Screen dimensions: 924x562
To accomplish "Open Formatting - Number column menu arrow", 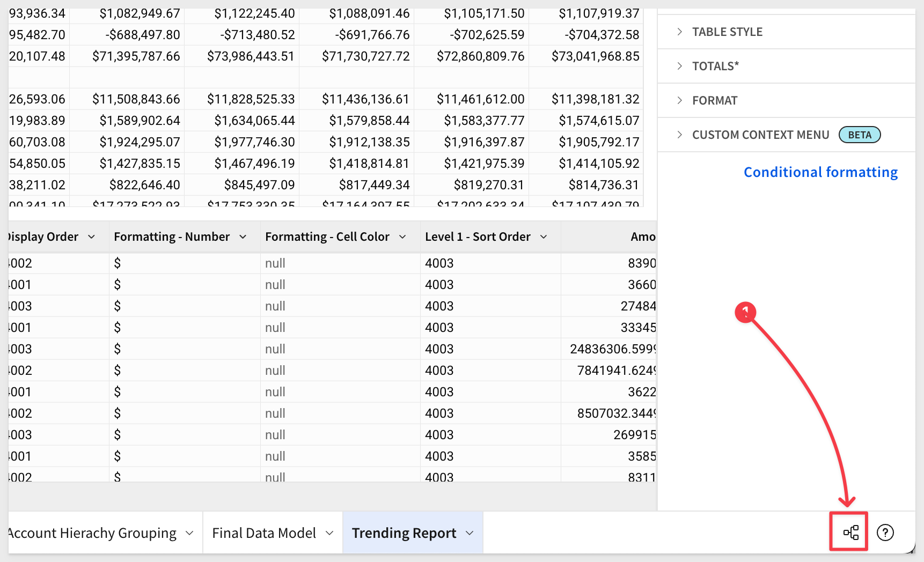I will pyautogui.click(x=243, y=236).
